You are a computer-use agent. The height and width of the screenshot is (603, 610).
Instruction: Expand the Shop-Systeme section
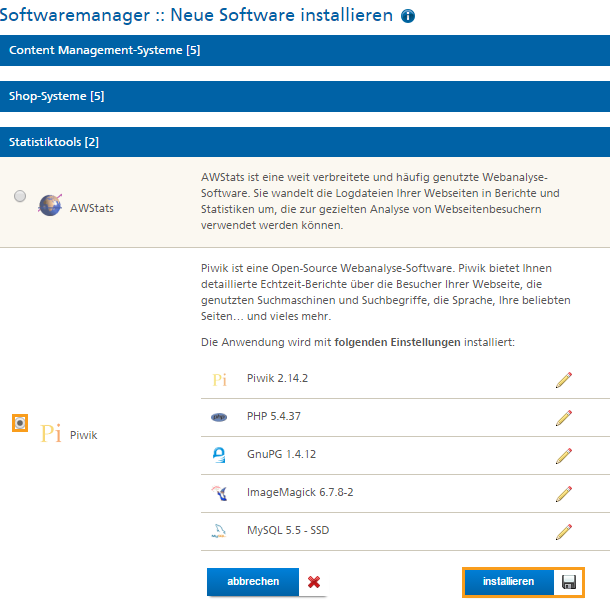coord(305,96)
